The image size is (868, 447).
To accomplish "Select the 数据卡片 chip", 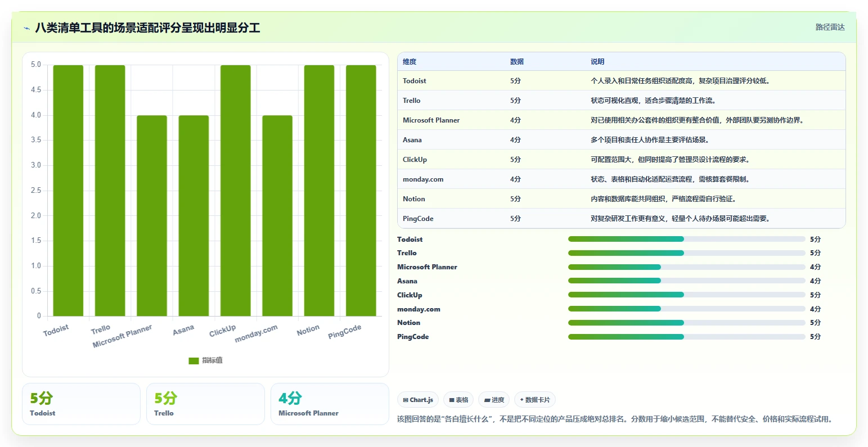I will click(535, 400).
